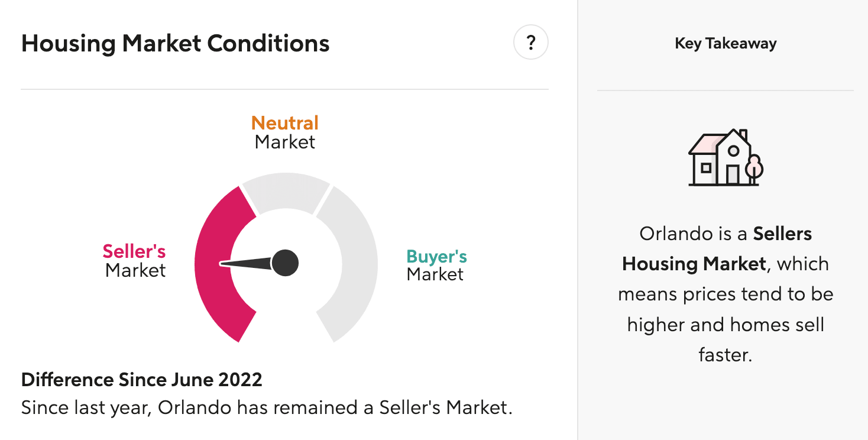Image resolution: width=868 pixels, height=440 pixels.
Task: Click the teal Buyer's Market label
Action: tap(436, 265)
